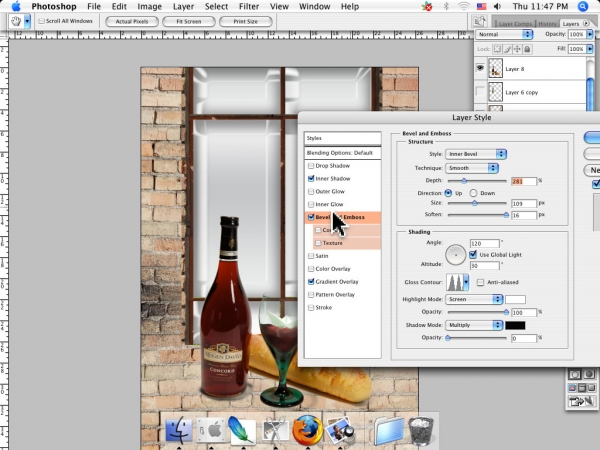The width and height of the screenshot is (600, 450).
Task: Click the Print Size button
Action: tap(246, 21)
